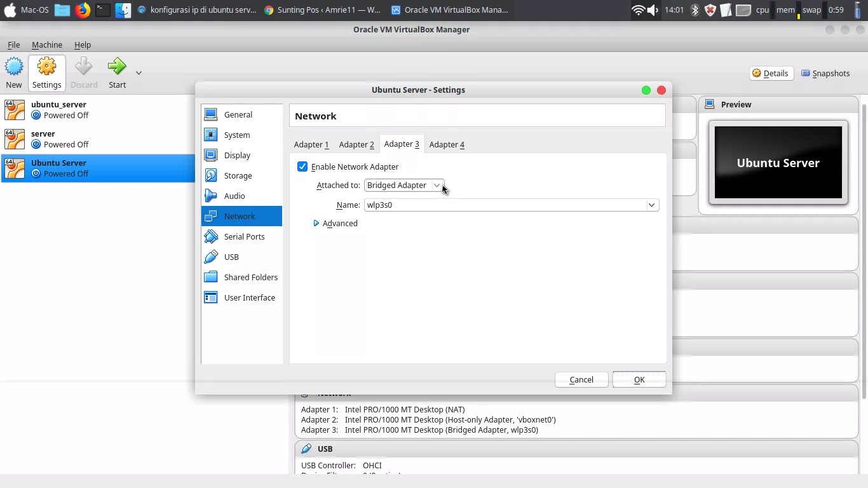The width and height of the screenshot is (868, 488).
Task: Select the Network settings category
Action: pos(241,216)
